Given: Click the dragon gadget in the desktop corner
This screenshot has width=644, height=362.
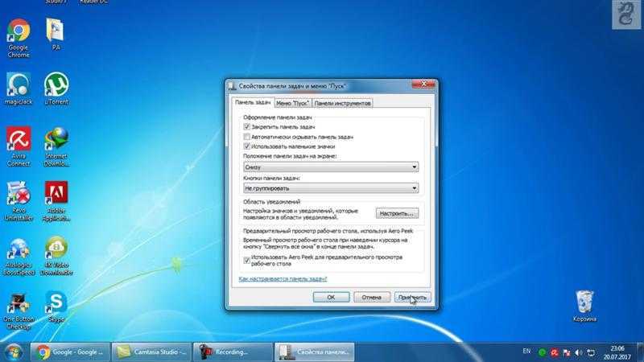Looking at the screenshot, I should (x=626, y=14).
